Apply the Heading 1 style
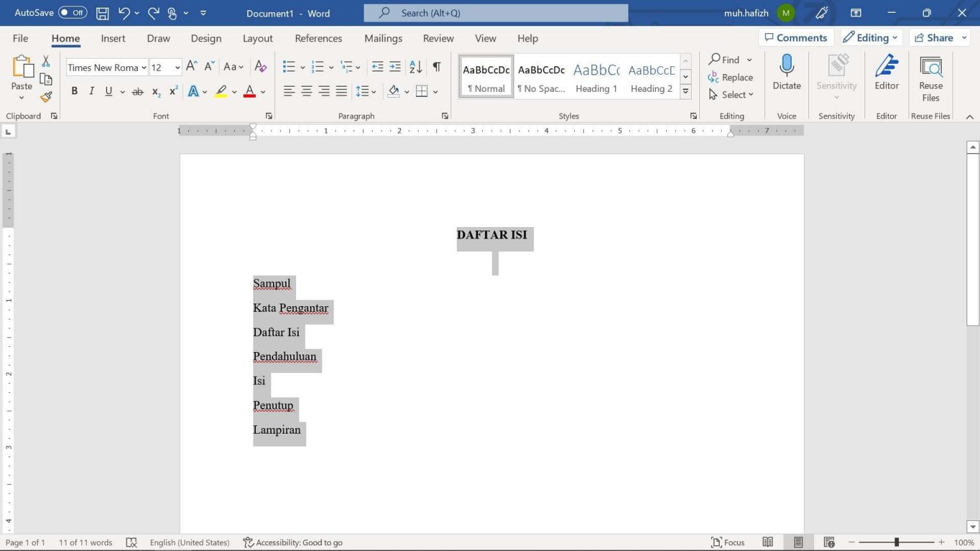The width and height of the screenshot is (980, 551). coord(595,75)
